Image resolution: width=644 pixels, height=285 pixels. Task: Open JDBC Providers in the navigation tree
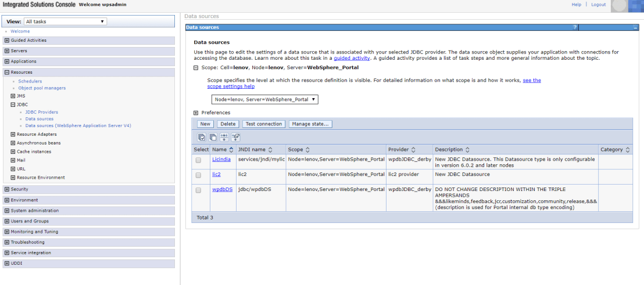(41, 112)
